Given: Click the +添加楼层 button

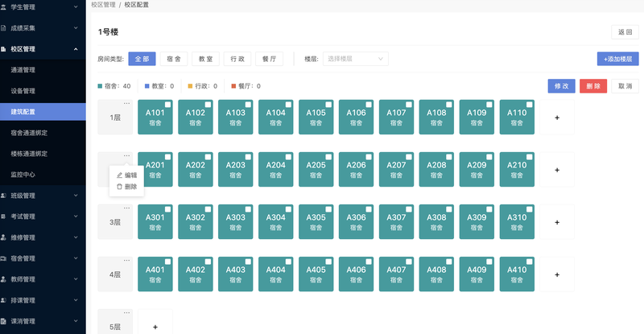Looking at the screenshot, I should tap(617, 59).
